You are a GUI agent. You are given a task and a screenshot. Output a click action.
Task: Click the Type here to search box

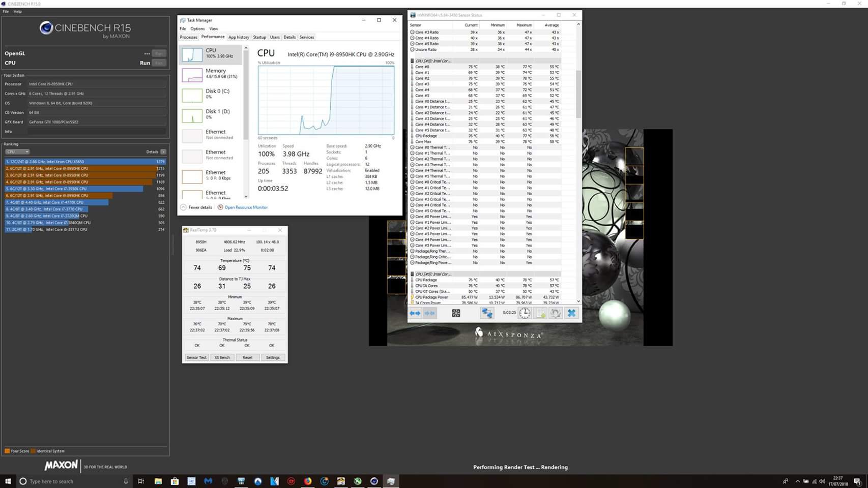tap(74, 481)
